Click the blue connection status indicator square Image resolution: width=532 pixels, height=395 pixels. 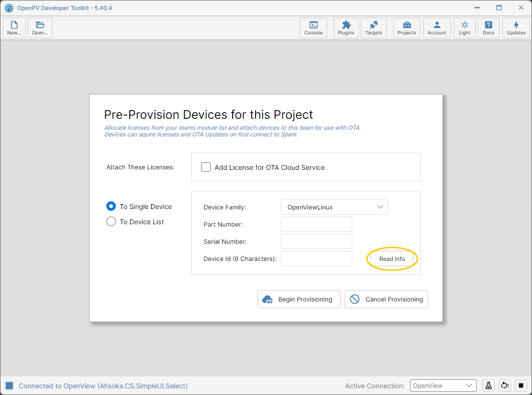[9, 385]
